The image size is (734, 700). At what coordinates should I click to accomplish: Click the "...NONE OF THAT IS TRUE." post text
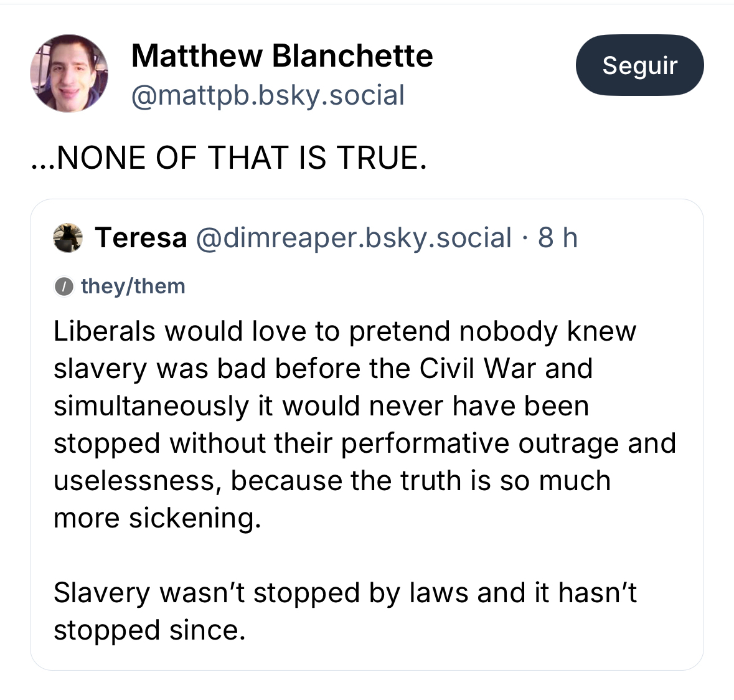[229, 158]
